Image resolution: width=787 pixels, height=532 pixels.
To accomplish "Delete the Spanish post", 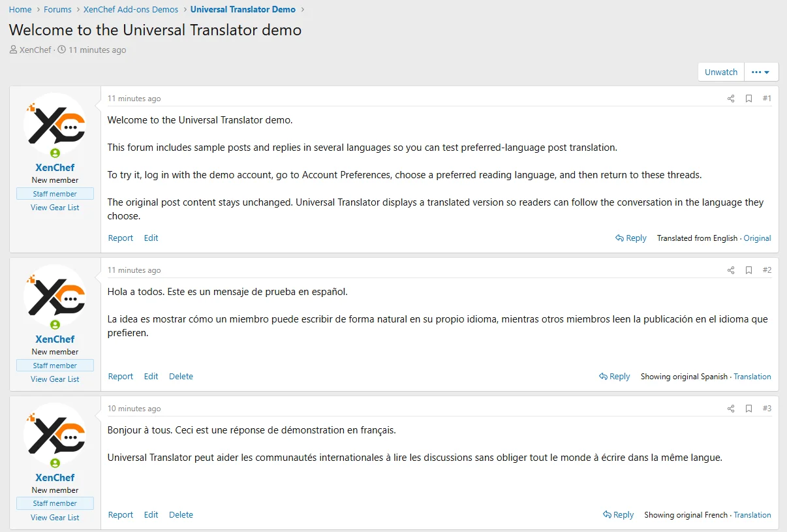I will (181, 377).
